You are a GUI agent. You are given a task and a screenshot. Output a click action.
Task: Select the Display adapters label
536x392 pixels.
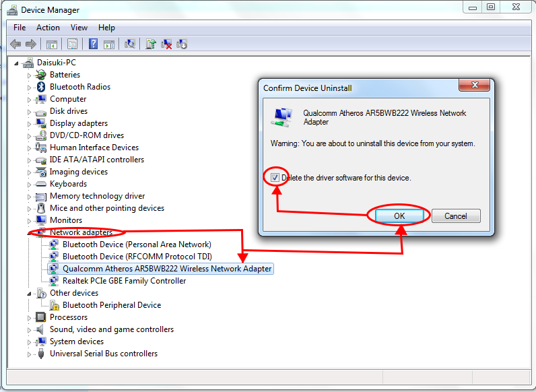tap(79, 123)
